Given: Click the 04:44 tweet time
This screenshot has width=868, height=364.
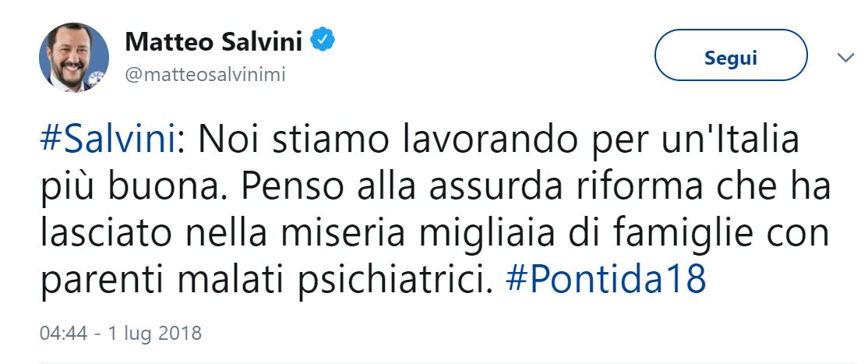Looking at the screenshot, I should (x=61, y=334).
